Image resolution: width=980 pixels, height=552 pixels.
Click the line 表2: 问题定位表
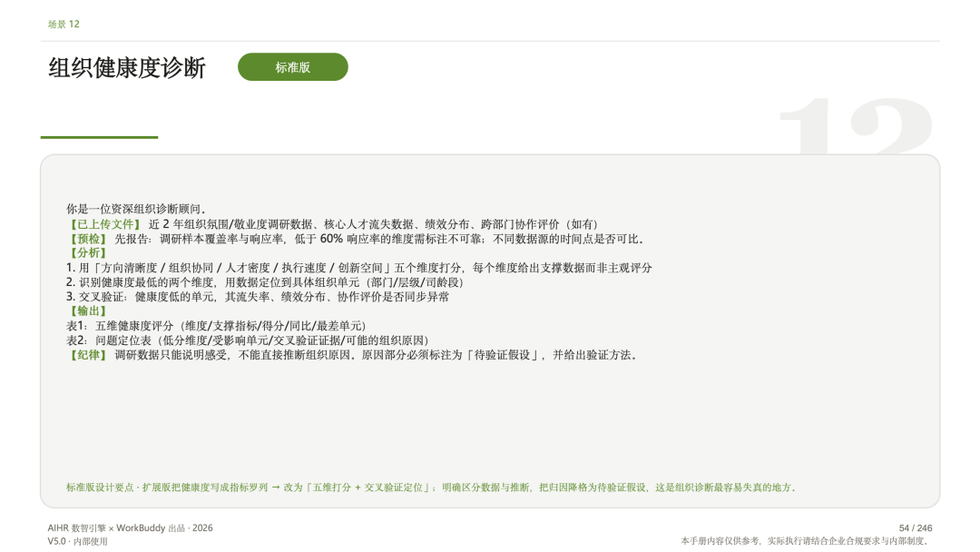248,340
